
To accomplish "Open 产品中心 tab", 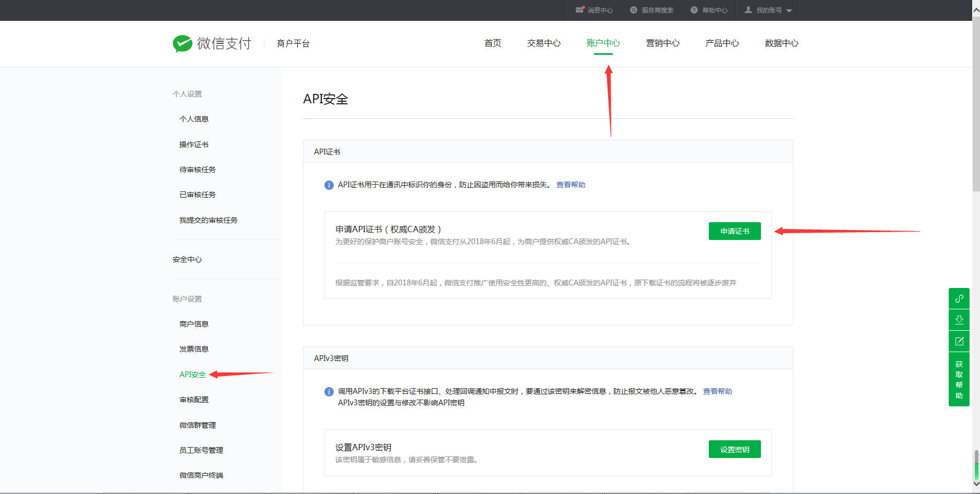I will 722,43.
